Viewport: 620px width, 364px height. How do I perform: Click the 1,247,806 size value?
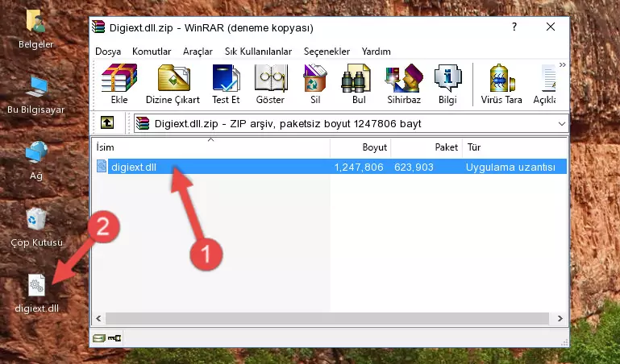359,167
